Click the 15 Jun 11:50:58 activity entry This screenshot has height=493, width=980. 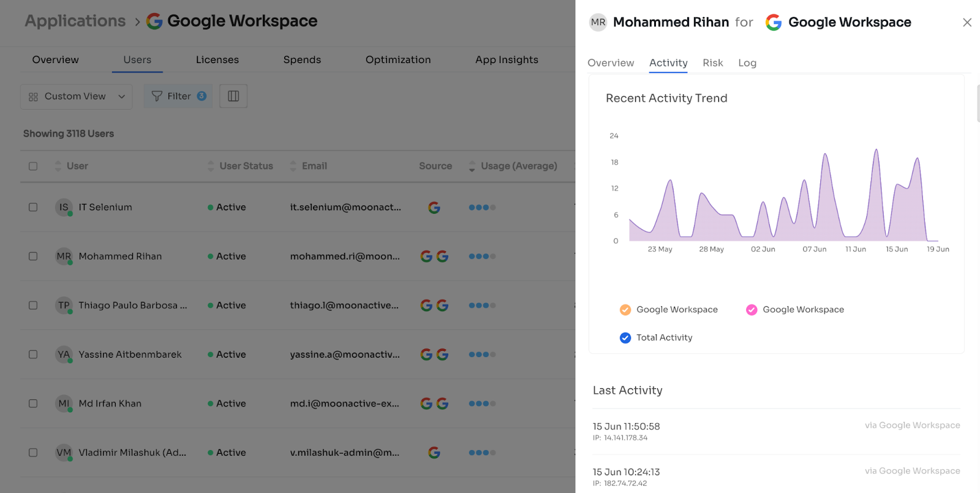pos(777,431)
